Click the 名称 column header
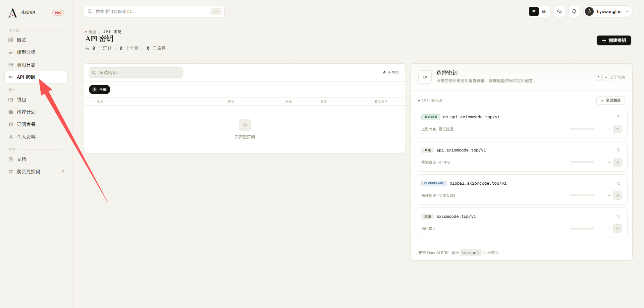The width and height of the screenshot is (644, 308). (100, 102)
